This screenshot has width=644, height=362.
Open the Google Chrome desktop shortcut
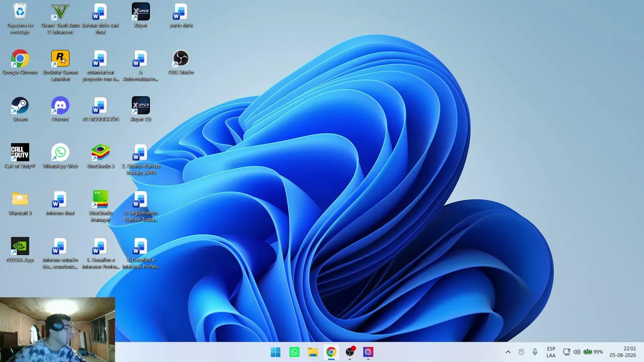click(x=20, y=62)
